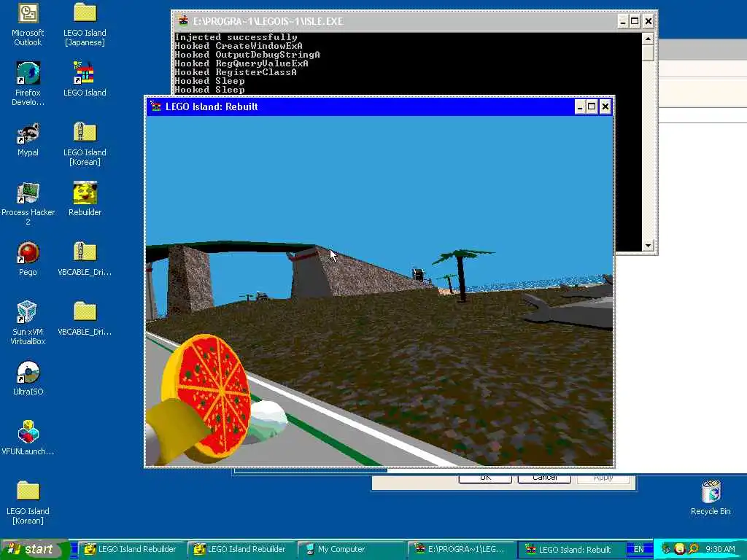Close the LEGO Island: Rebuilt window
This screenshot has width=747, height=560.
(x=605, y=106)
